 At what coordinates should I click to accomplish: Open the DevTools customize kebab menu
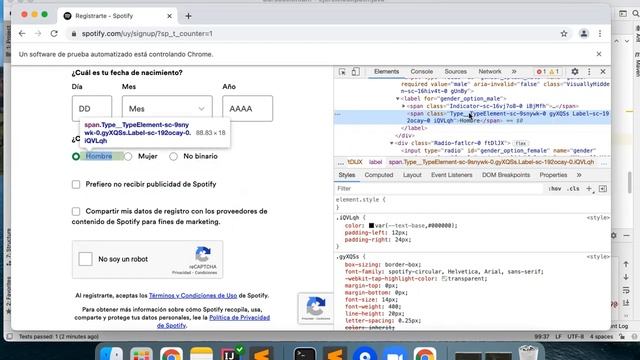coord(589,71)
